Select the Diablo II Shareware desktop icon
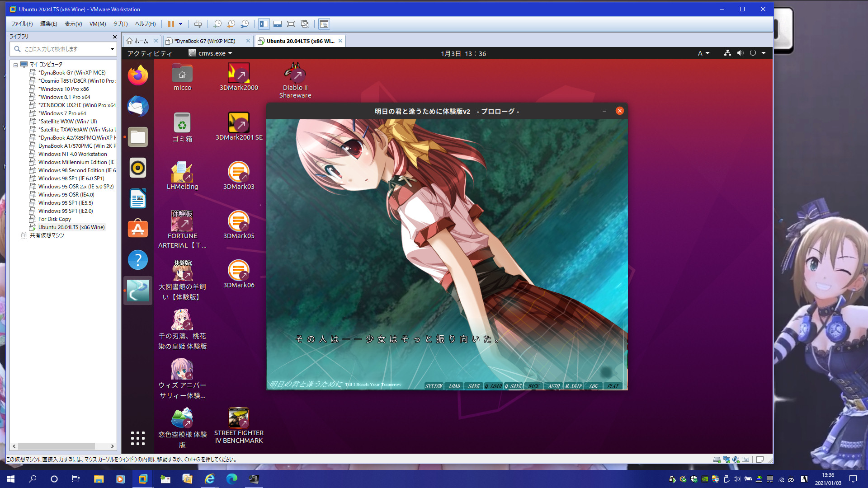The image size is (868, 488). [x=295, y=80]
